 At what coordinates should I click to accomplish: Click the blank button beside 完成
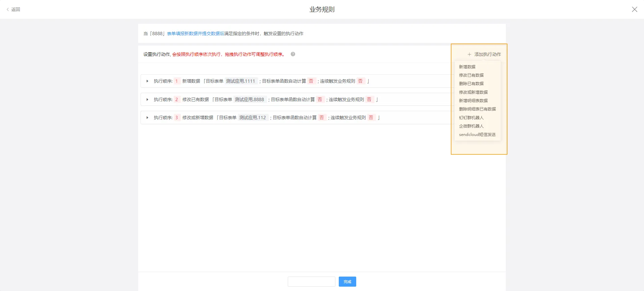click(311, 282)
